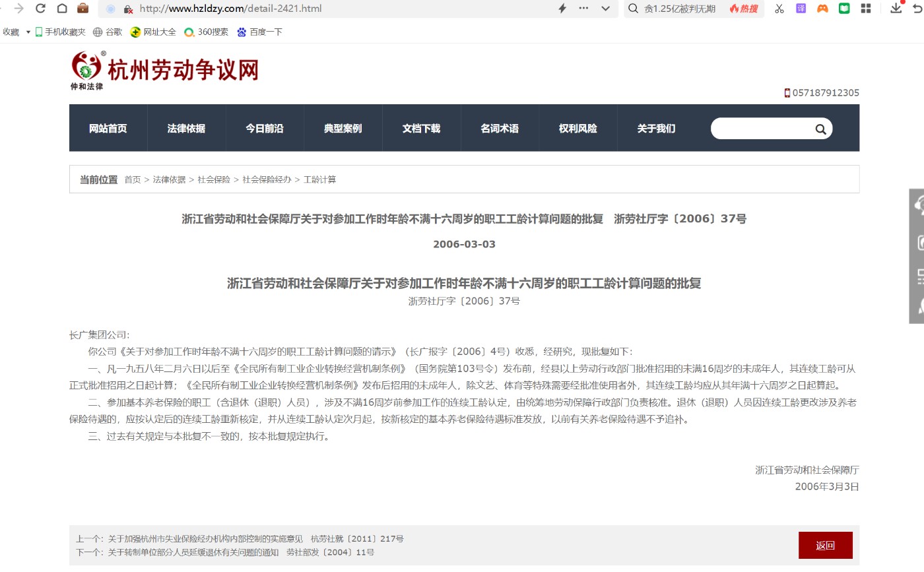Click the magnifier icon in site search
This screenshot has width=924, height=572.
[820, 129]
